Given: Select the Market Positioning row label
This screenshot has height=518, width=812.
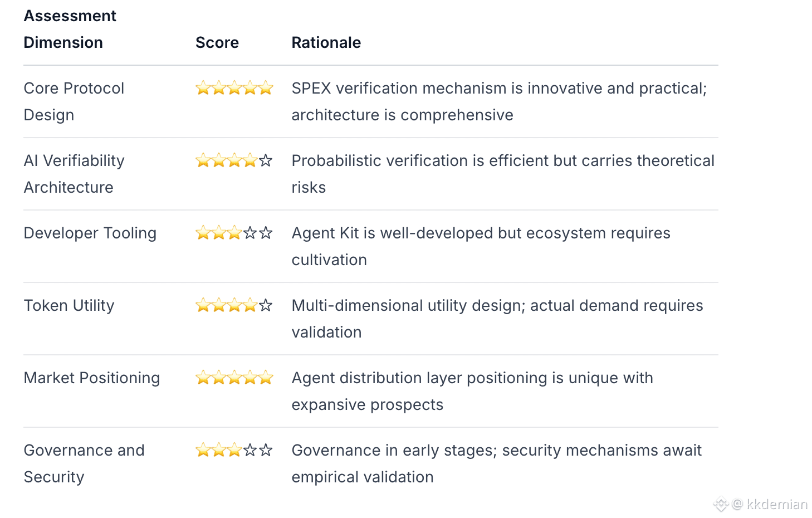Looking at the screenshot, I should point(92,378).
